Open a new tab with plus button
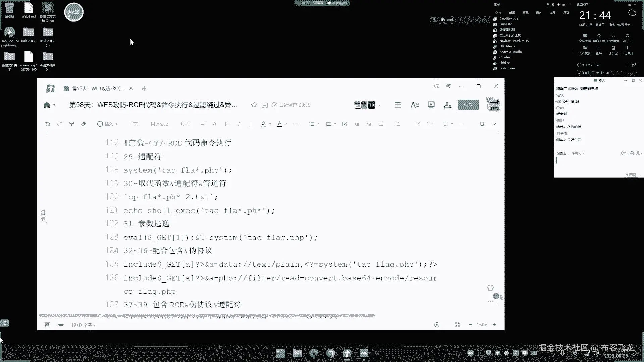Screen dimensions: 644x362 (x=144, y=88)
